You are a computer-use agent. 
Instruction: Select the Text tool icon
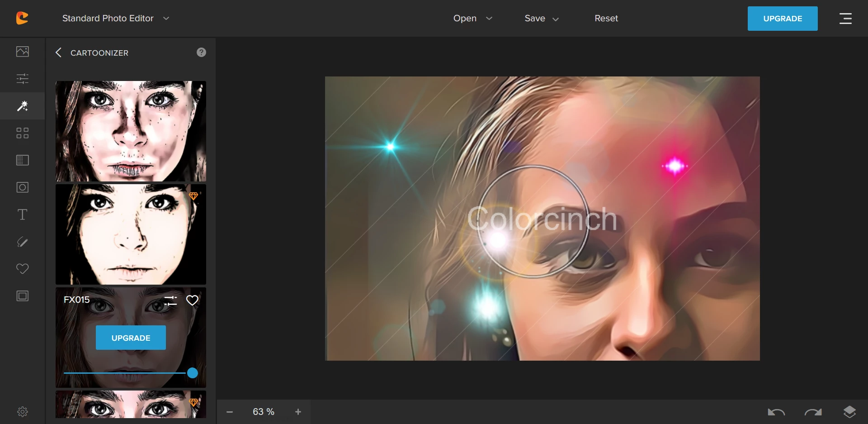22,214
